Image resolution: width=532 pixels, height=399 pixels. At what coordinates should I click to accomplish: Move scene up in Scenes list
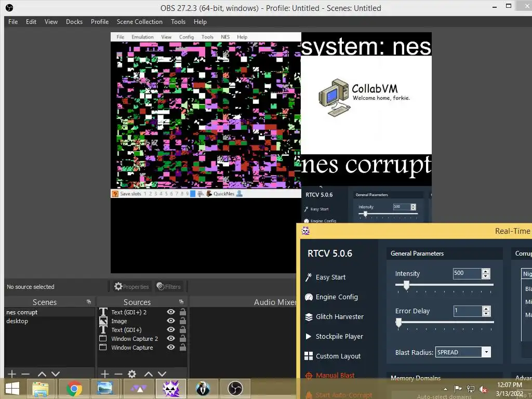(x=42, y=374)
